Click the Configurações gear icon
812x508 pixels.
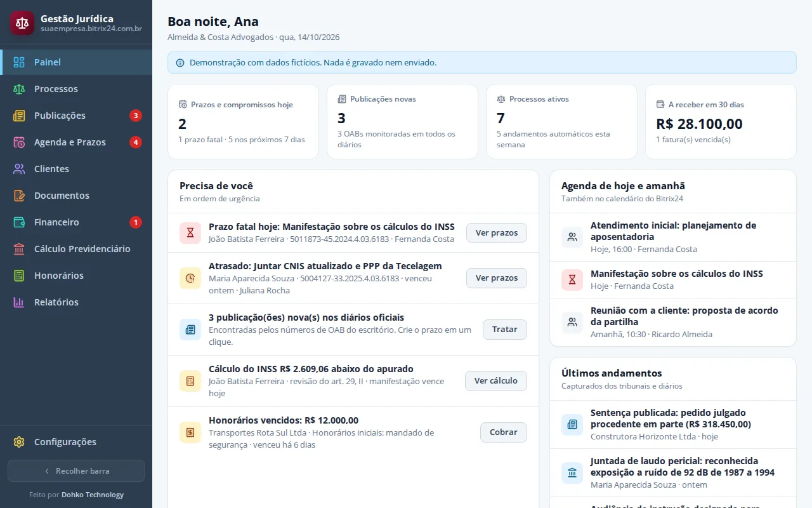click(x=19, y=442)
